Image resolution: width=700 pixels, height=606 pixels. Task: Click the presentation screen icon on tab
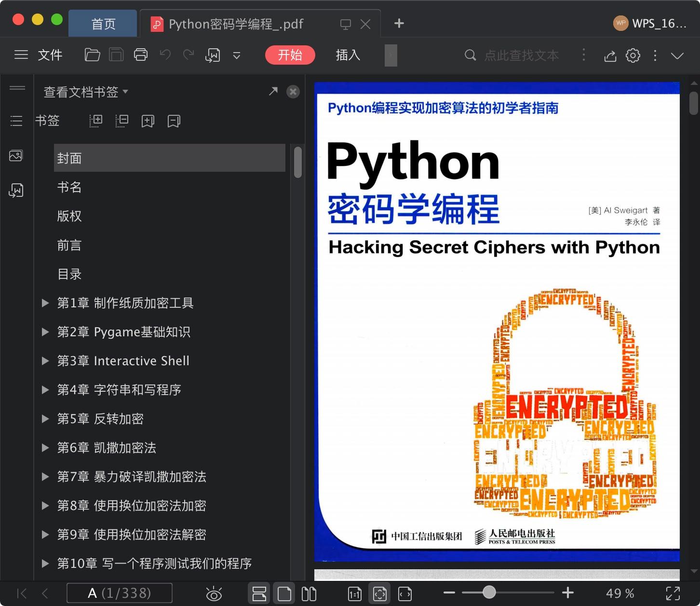coord(346,24)
